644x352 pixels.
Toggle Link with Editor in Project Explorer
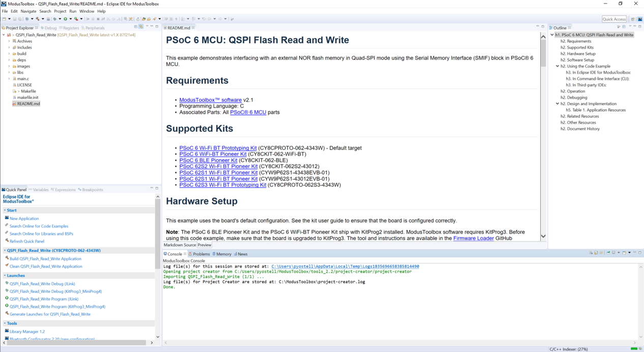[141, 27]
